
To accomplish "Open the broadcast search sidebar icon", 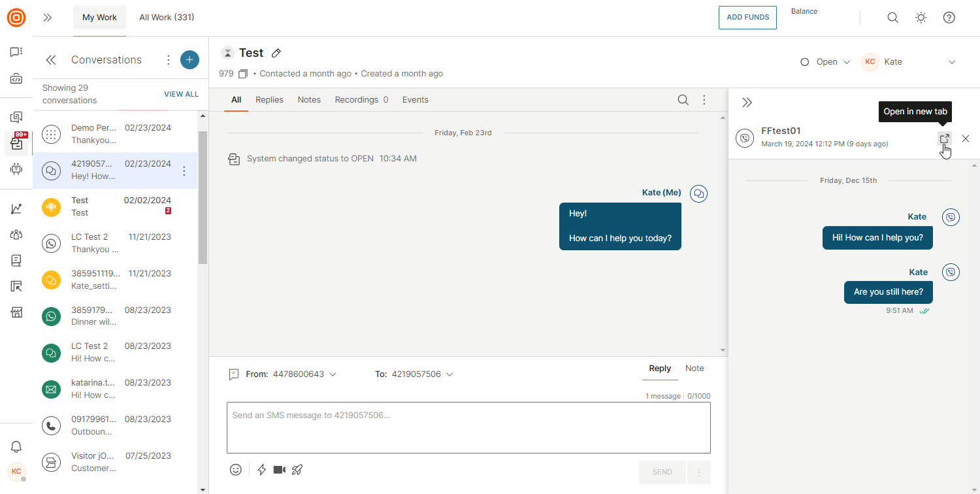I will click(x=16, y=118).
